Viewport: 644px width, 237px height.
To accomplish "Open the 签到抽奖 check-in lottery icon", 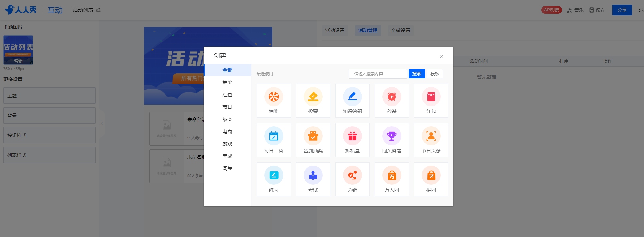I will click(313, 136).
